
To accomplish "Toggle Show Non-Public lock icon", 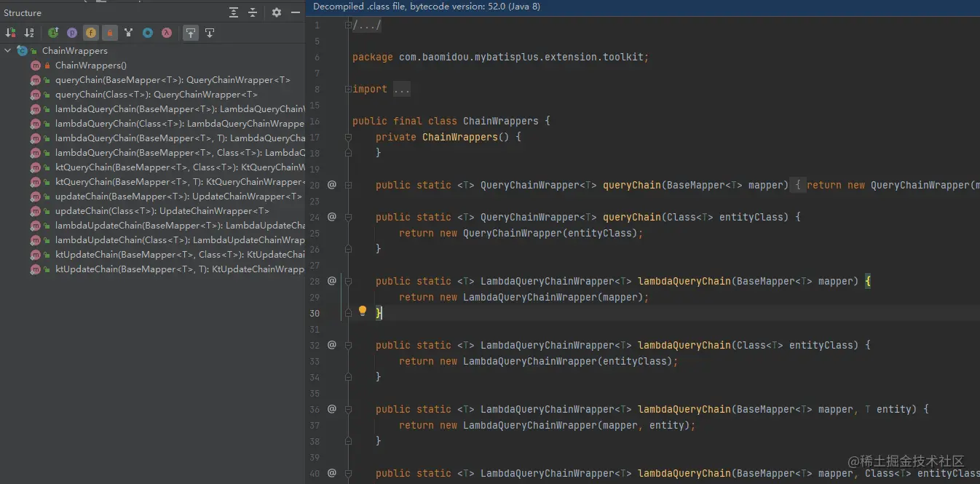I will (x=109, y=33).
